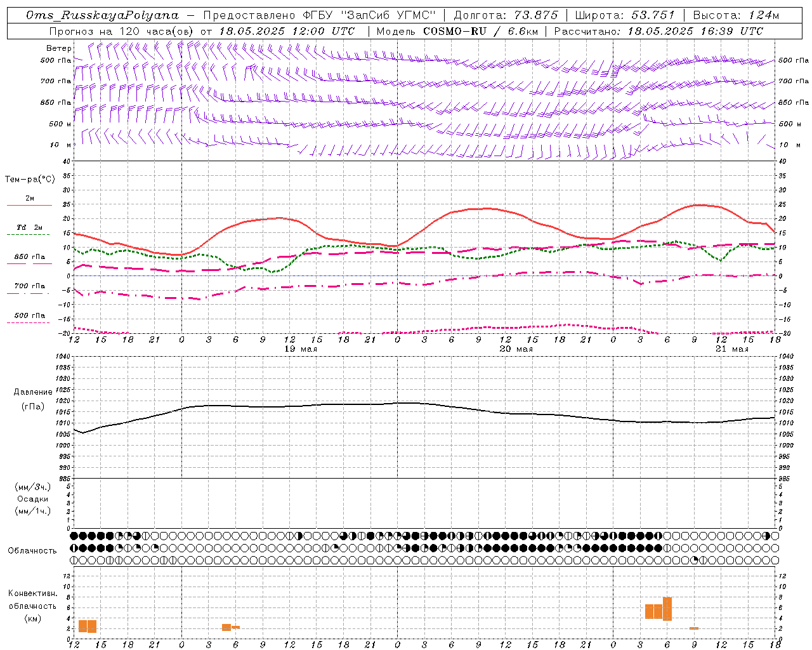Click the elevation text Высота: 124м
The height and width of the screenshot is (650, 812).
pos(736,15)
